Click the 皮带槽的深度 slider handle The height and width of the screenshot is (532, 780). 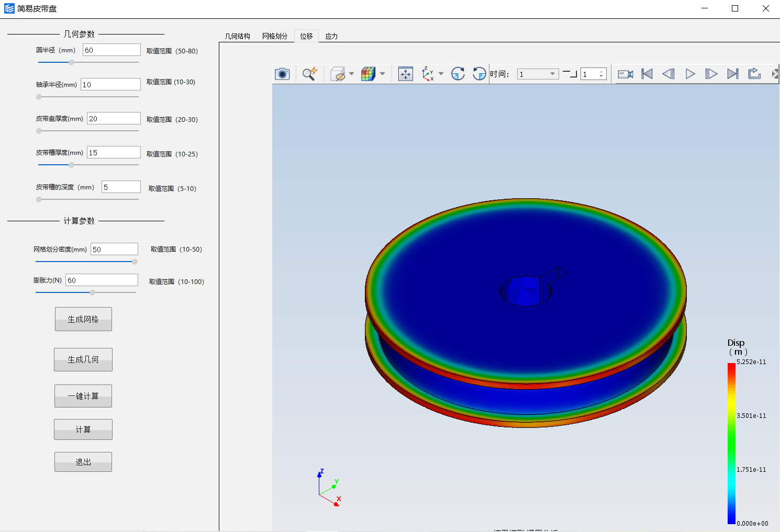click(x=39, y=199)
